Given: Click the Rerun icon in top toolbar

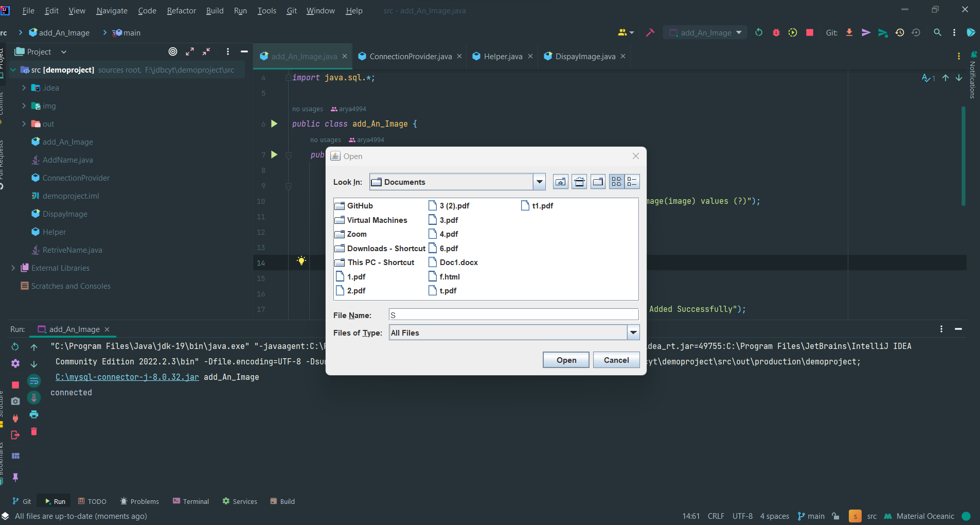Looking at the screenshot, I should (759, 32).
